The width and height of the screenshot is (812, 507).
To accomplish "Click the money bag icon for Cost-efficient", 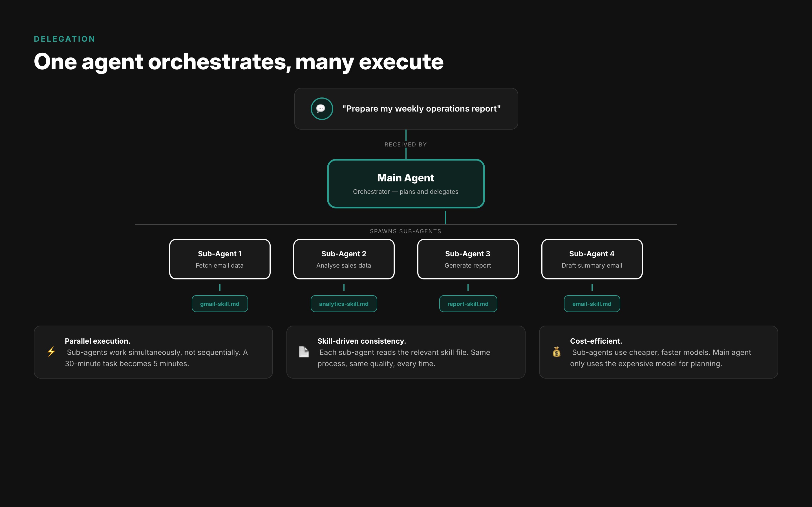I will click(557, 352).
